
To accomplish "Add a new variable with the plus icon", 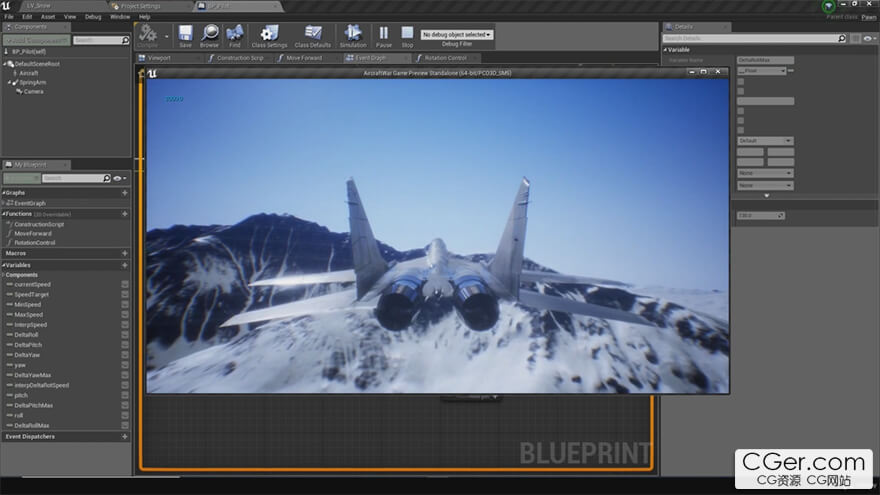I will (x=125, y=265).
